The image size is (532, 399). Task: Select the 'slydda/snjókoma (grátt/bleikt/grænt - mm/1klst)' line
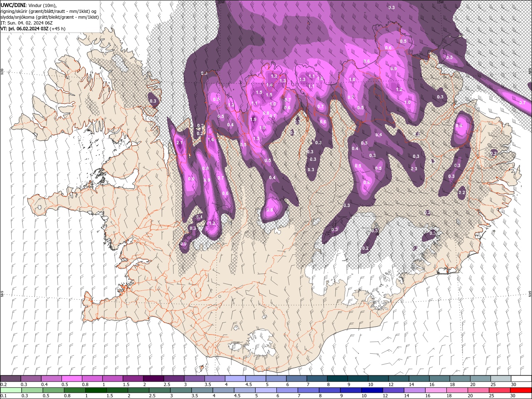pos(50,17)
